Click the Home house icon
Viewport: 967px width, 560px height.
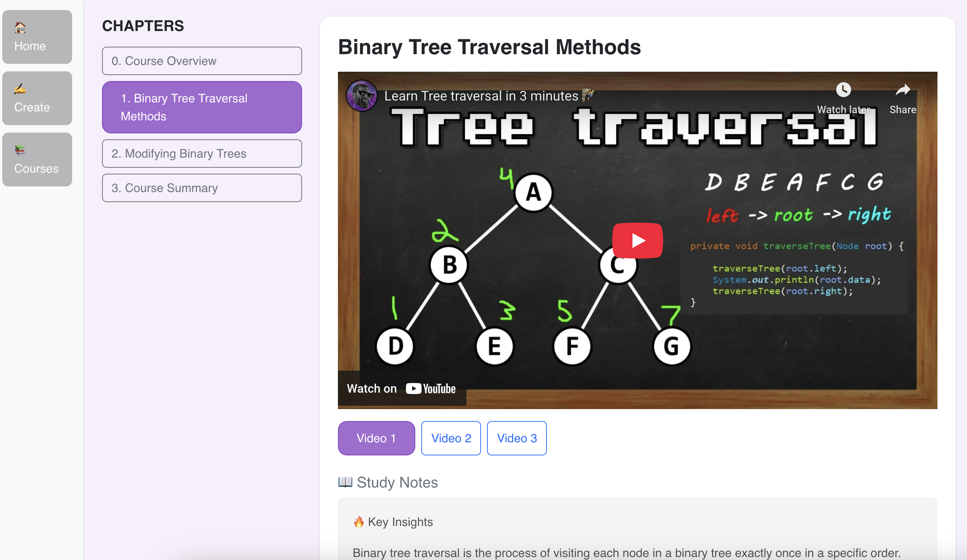[20, 28]
